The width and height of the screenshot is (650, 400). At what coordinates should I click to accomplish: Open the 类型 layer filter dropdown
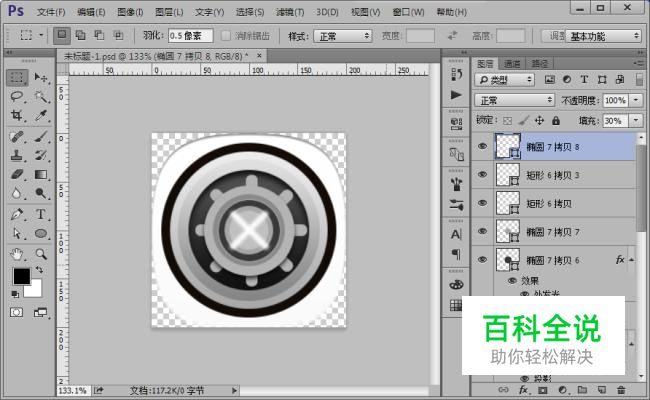click(504, 80)
